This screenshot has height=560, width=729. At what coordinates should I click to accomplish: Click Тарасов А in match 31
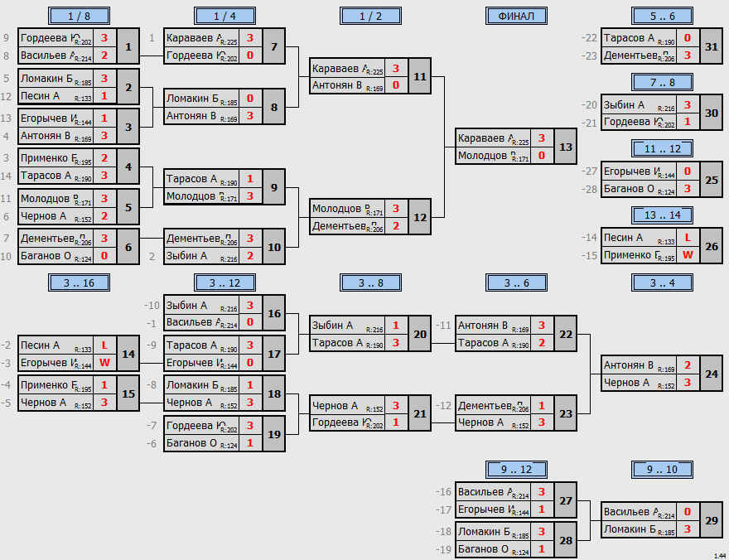[x=629, y=37]
